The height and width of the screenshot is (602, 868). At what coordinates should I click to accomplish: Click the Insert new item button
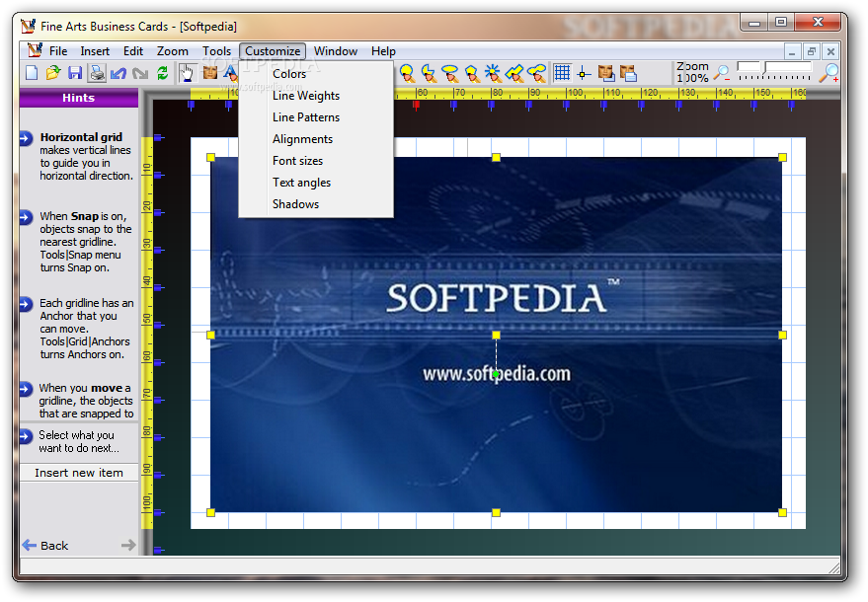point(79,473)
